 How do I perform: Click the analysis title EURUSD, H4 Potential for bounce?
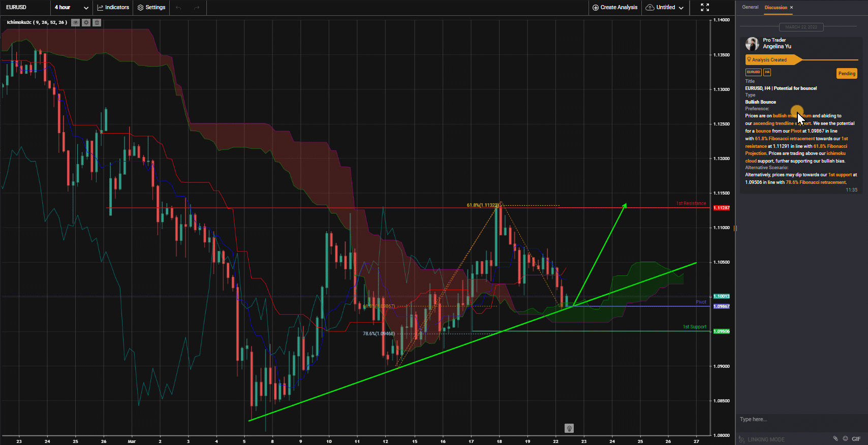[x=781, y=88]
